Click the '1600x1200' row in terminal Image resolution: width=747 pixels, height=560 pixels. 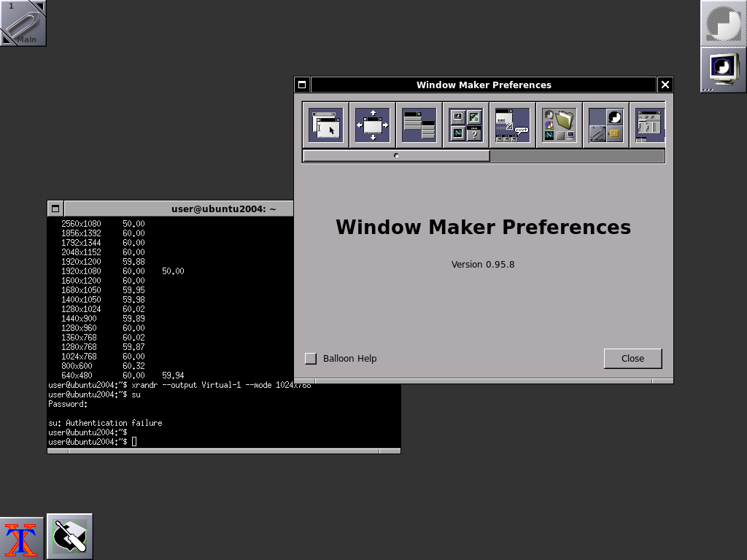coord(104,281)
